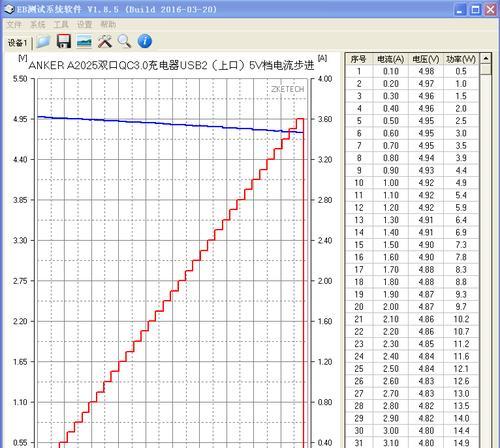Select power value 12.1 in row 25

(461, 369)
